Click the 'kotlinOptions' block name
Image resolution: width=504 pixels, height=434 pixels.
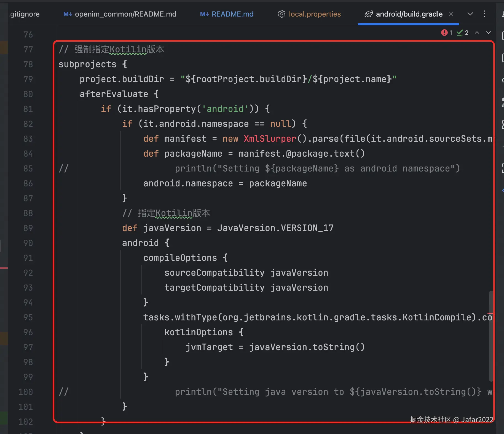tap(199, 332)
